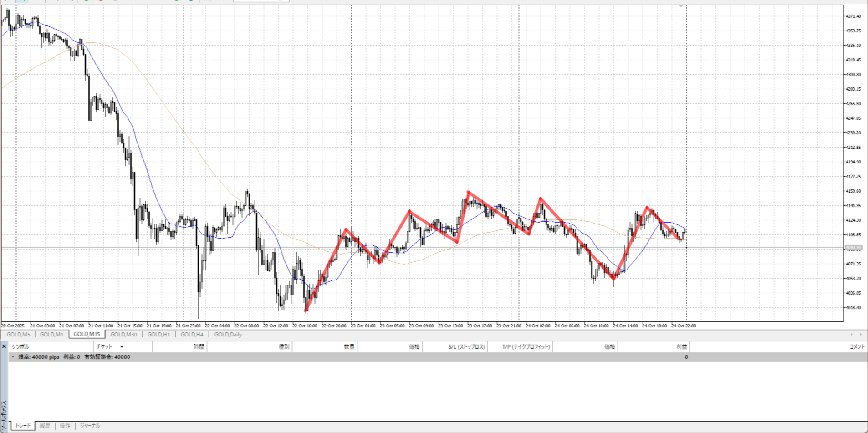The width and height of the screenshot is (868, 433).
Task: Open the GOLD,H1 chart tab
Action: 158,335
